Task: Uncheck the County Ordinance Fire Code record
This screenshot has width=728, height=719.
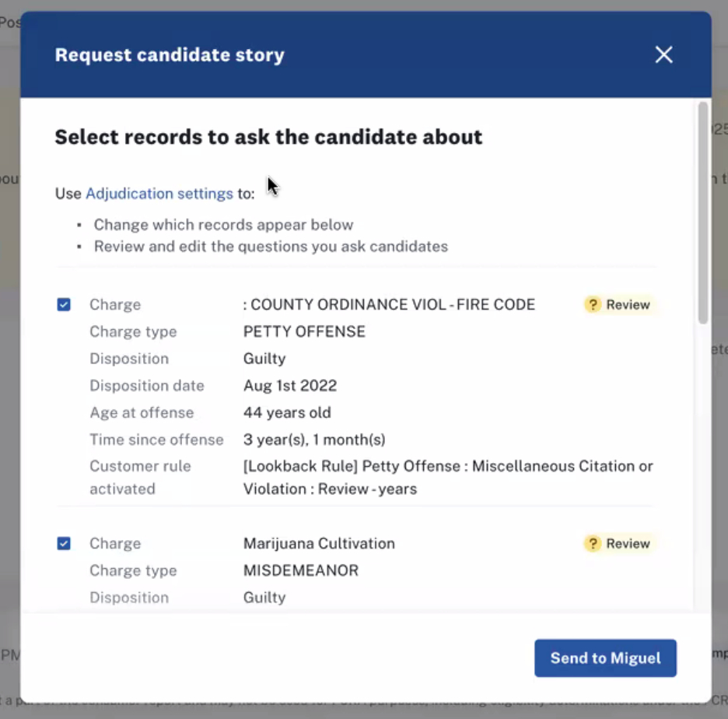Action: click(64, 305)
